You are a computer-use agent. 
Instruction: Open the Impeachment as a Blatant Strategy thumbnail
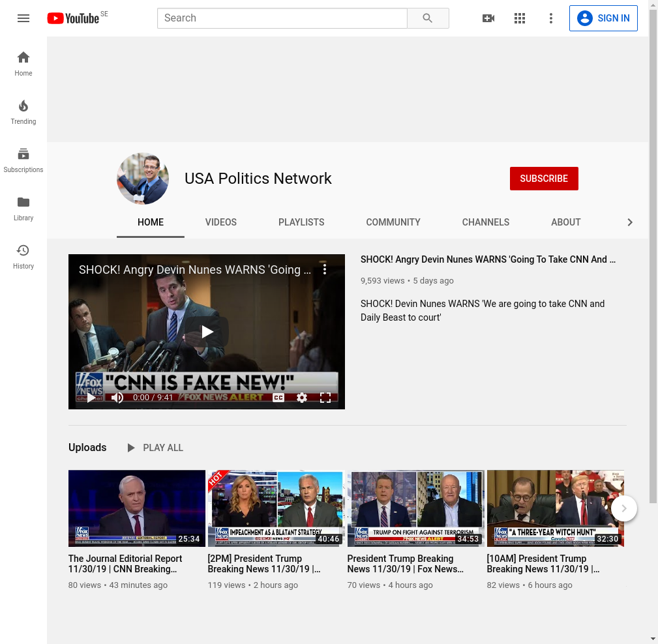276,508
